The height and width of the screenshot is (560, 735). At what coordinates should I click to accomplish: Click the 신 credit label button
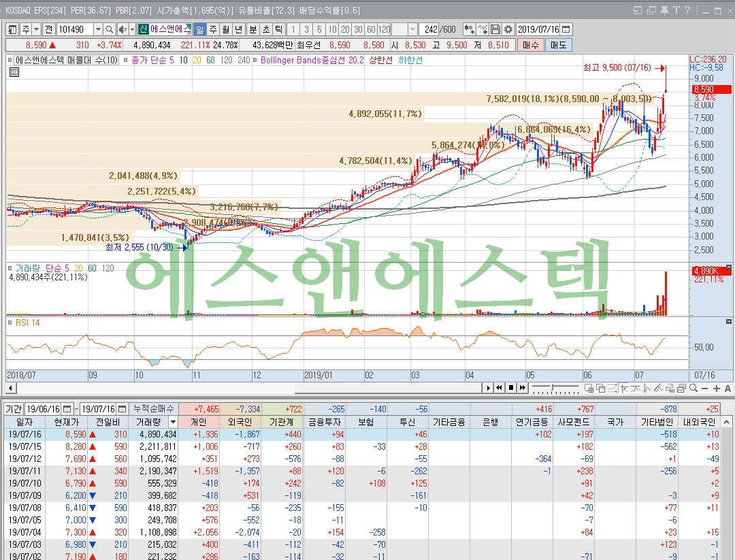click(142, 29)
